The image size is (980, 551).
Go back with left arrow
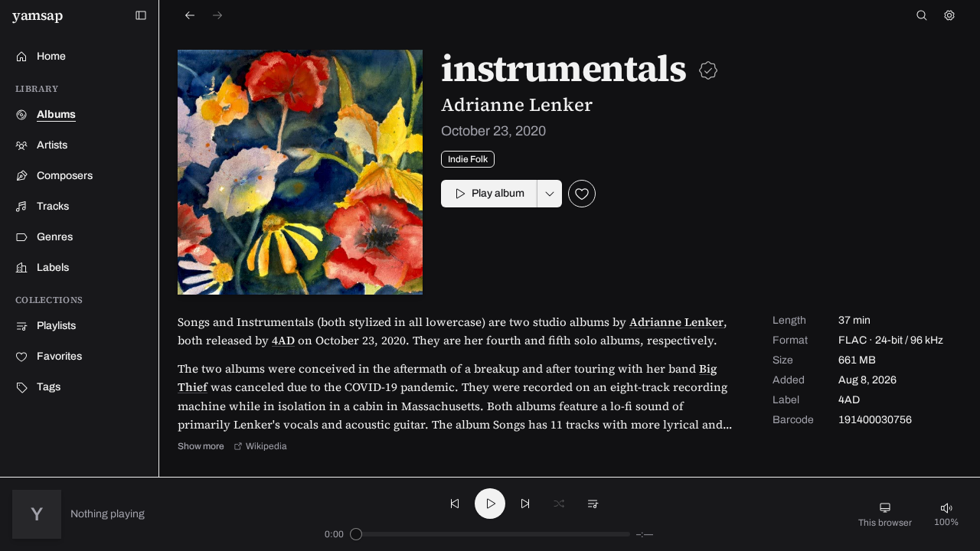pyautogui.click(x=190, y=15)
